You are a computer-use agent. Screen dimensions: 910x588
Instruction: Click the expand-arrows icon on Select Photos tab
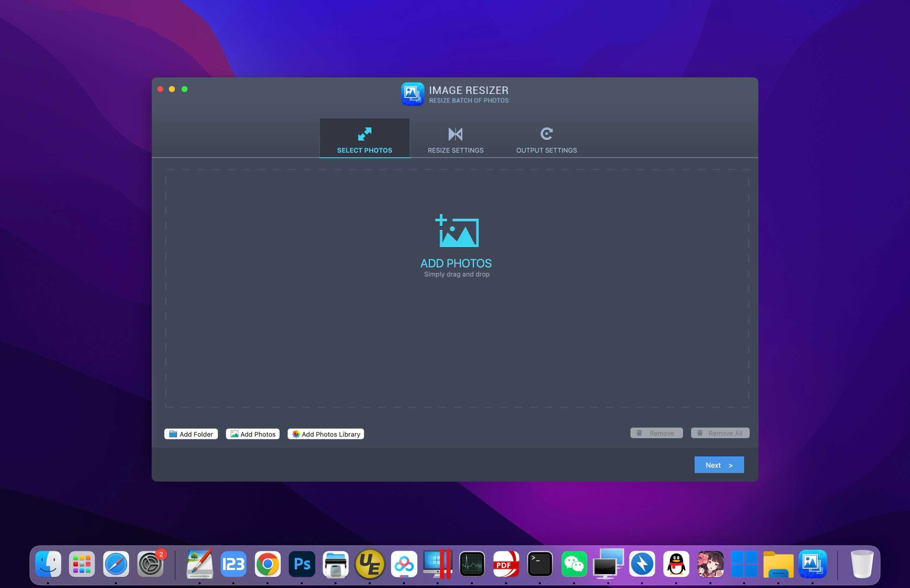point(364,134)
